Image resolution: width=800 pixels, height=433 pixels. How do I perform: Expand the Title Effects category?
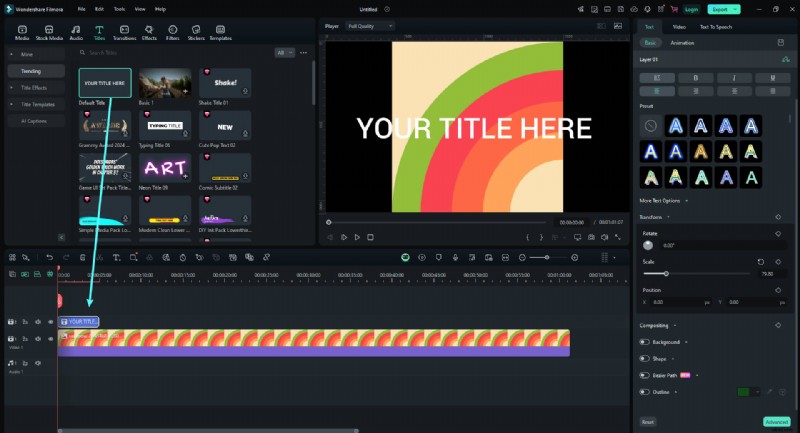pos(36,88)
